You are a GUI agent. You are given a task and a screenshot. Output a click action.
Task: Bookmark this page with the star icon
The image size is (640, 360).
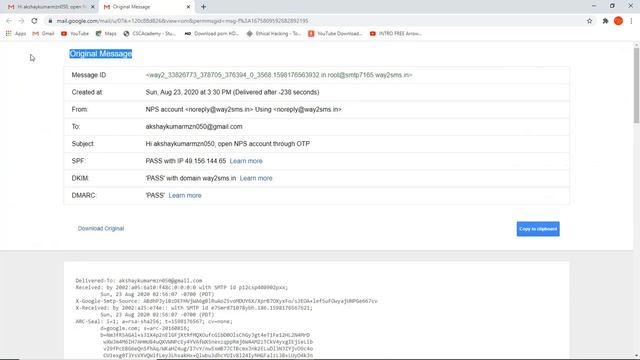[x=589, y=21]
